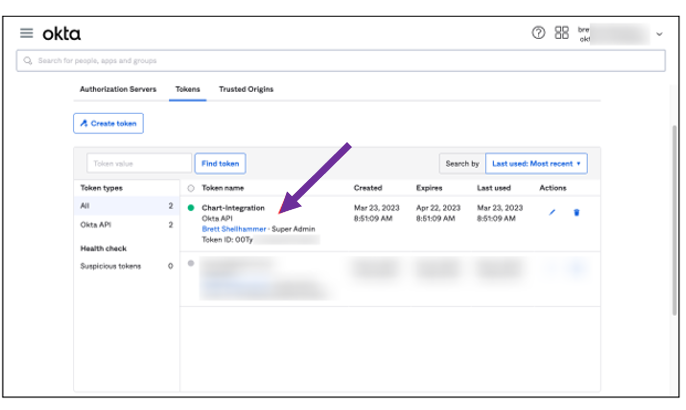Focus the people, apps and groups search field
Viewport: 686px width, 410px height.
pos(341,60)
